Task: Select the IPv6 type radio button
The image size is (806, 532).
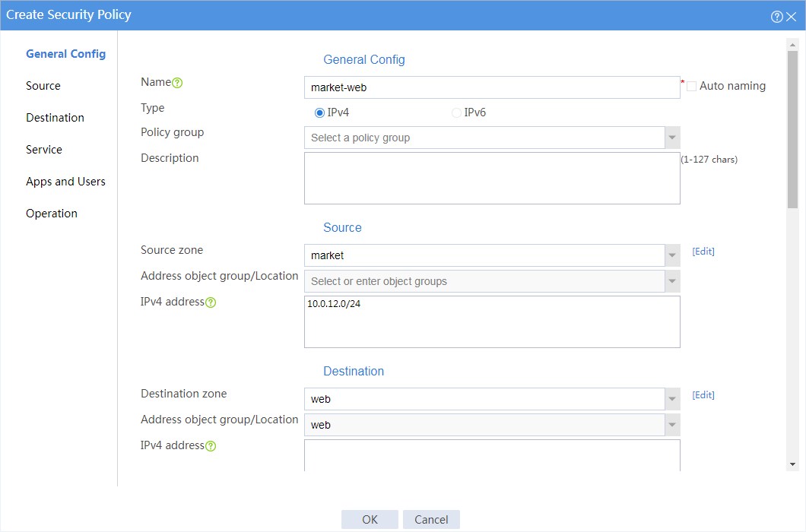Action: tap(456, 112)
